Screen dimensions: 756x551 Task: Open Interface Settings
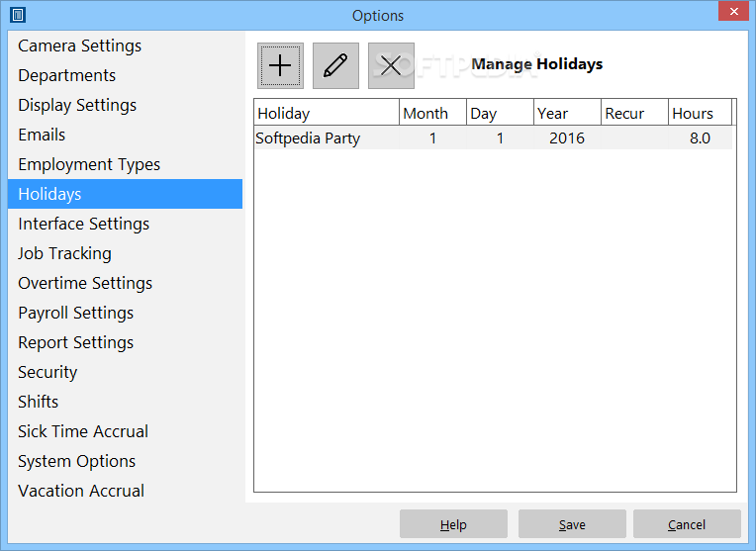click(125, 224)
